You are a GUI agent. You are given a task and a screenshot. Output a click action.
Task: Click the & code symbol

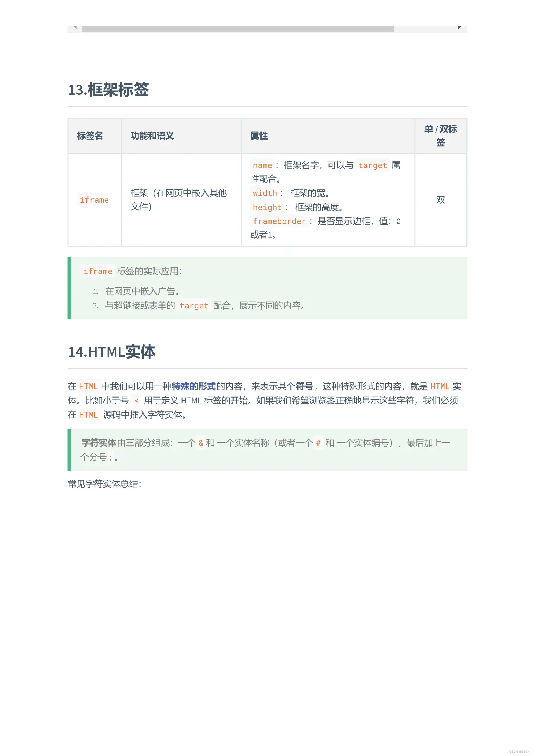tap(201, 443)
